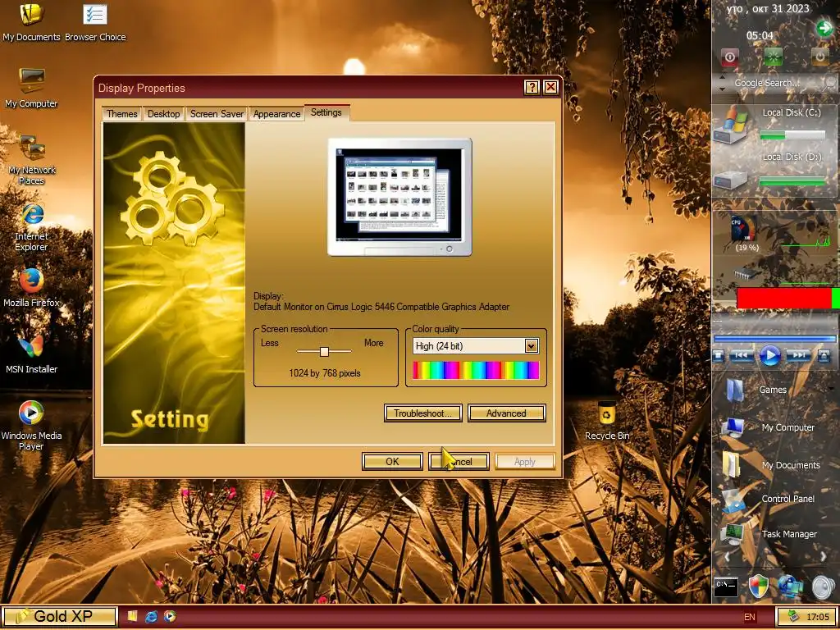The height and width of the screenshot is (630, 840).
Task: Click the Troubleshoot... button
Action: pos(422,413)
